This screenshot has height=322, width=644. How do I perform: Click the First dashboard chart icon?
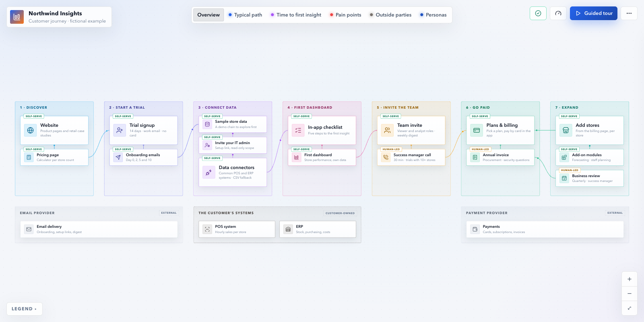pos(297,157)
